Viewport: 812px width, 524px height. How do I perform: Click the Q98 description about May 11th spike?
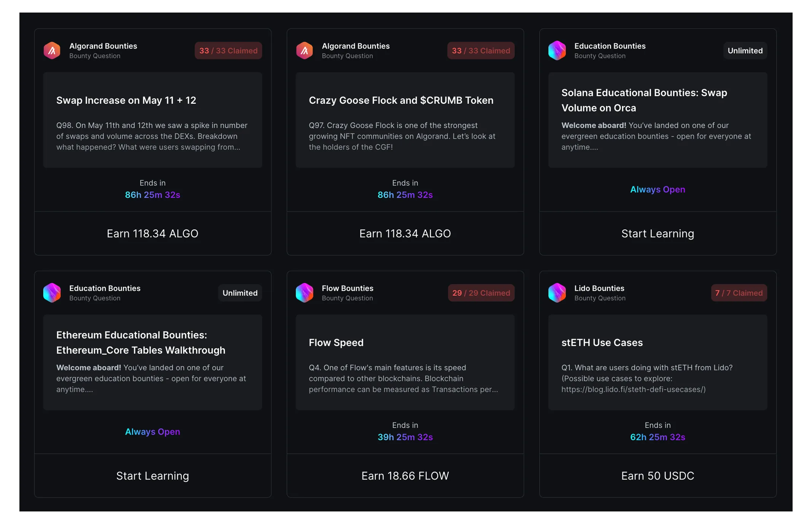click(x=152, y=136)
